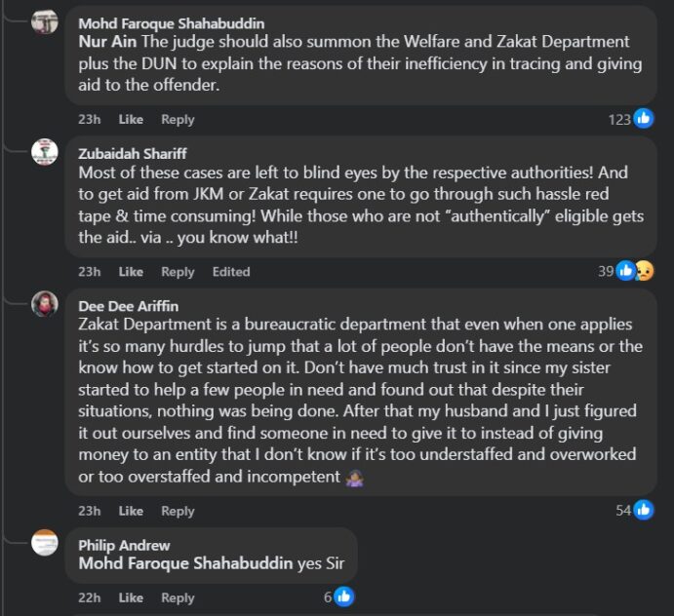Click the 22h timestamp on Philip's reply

pos(90,597)
